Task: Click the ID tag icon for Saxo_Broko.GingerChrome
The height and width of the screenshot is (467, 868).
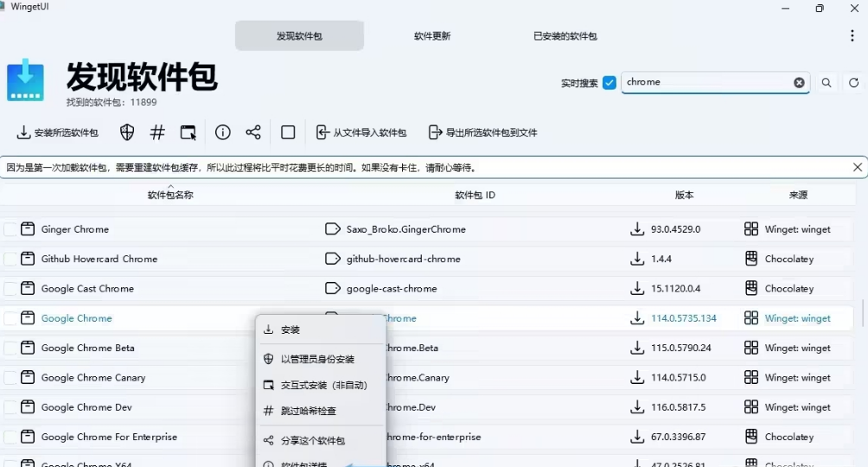Action: [x=333, y=229]
